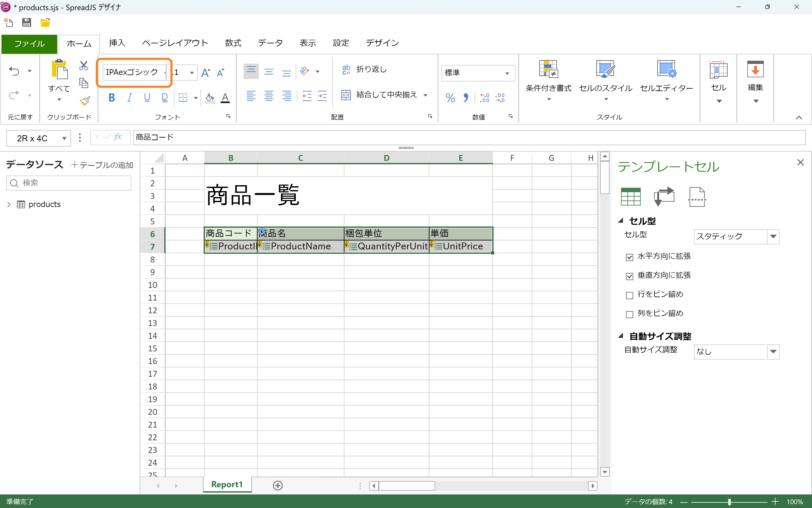The width and height of the screenshot is (812, 508).
Task: Toggle Italic formatting
Action: click(x=129, y=98)
